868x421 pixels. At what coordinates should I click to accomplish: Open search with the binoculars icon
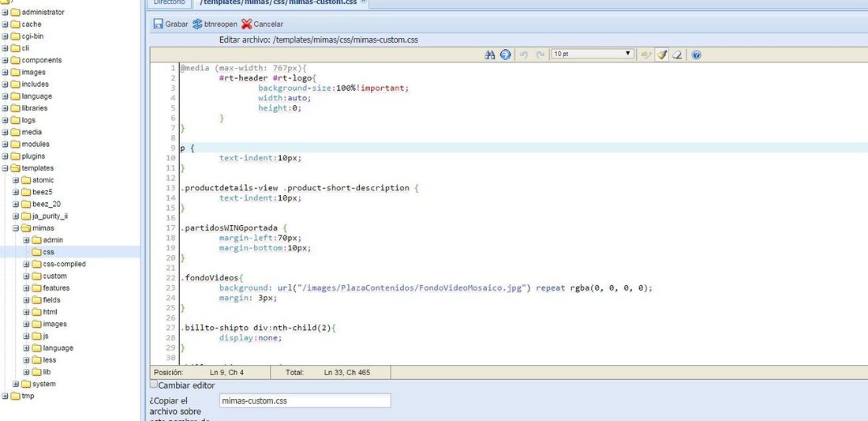tap(489, 55)
